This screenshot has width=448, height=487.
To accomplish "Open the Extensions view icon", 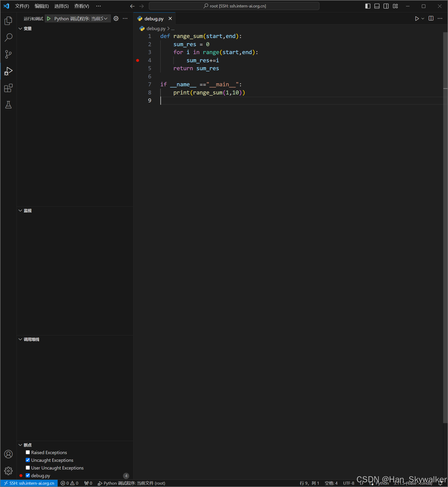I will coord(8,88).
